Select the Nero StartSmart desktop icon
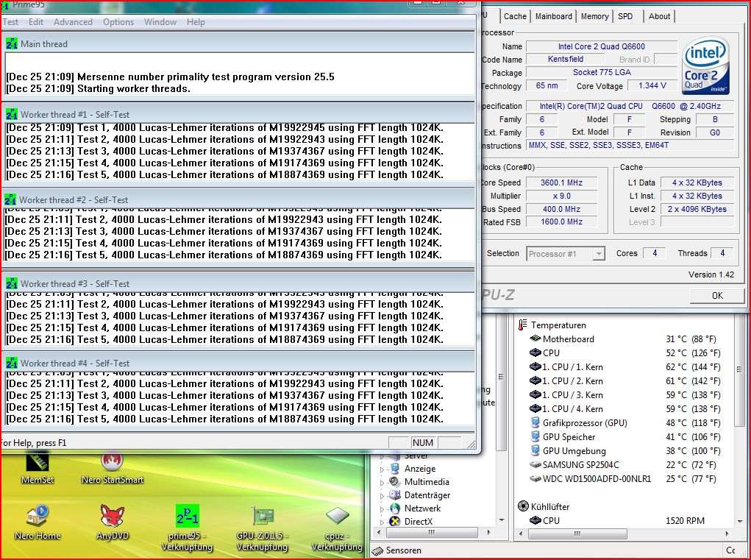Viewport: 751px width, 560px height. point(113,462)
